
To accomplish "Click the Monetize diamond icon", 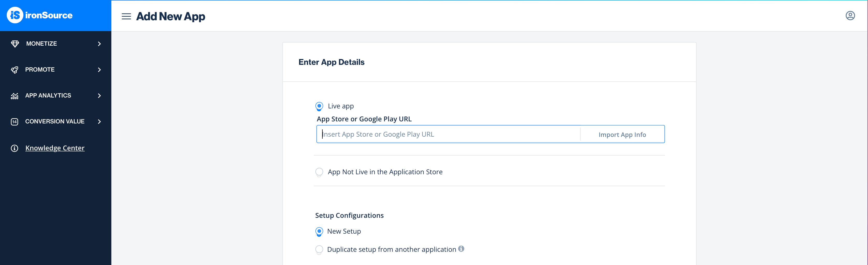I will point(15,44).
